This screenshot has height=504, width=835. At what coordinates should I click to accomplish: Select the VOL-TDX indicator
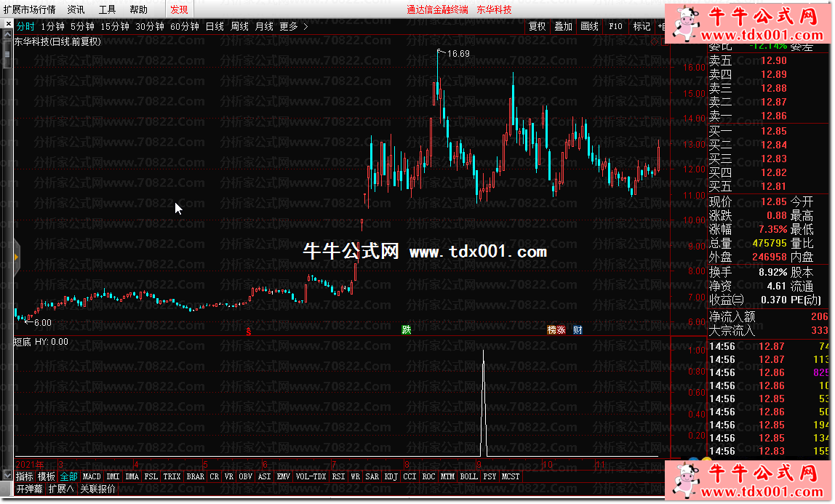tap(311, 476)
